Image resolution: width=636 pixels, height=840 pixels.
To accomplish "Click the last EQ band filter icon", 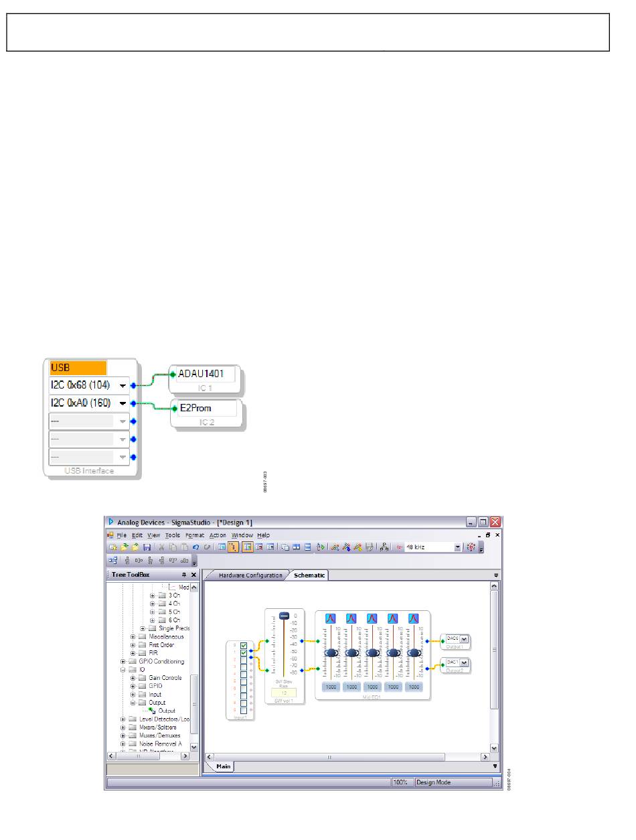I will click(413, 618).
